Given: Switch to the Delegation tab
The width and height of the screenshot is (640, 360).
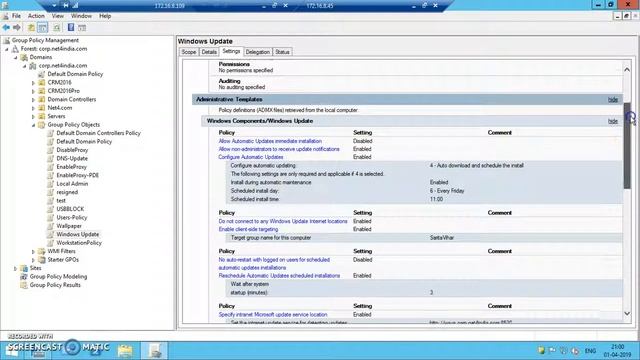Looking at the screenshot, I should pos(258,52).
